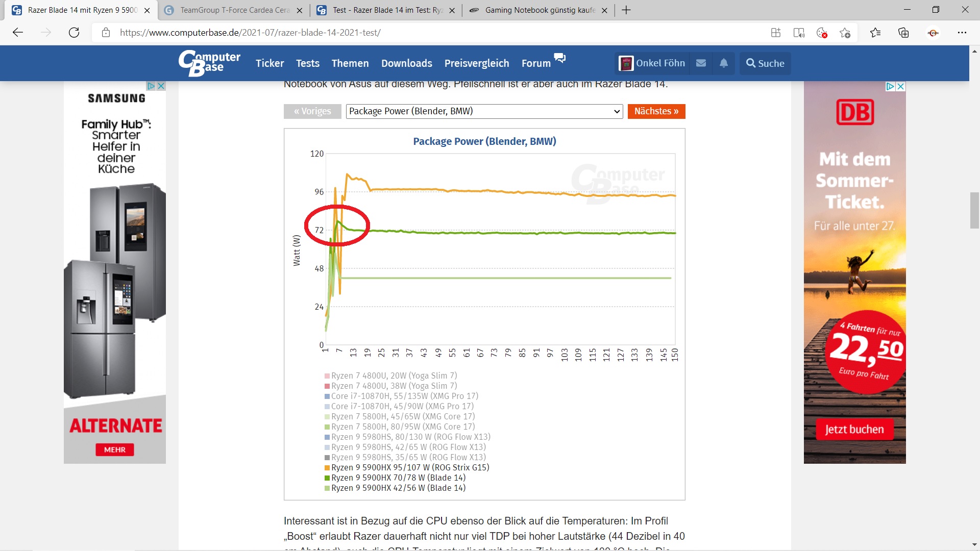
Task: Click the browser refresh icon
Action: tap(74, 33)
